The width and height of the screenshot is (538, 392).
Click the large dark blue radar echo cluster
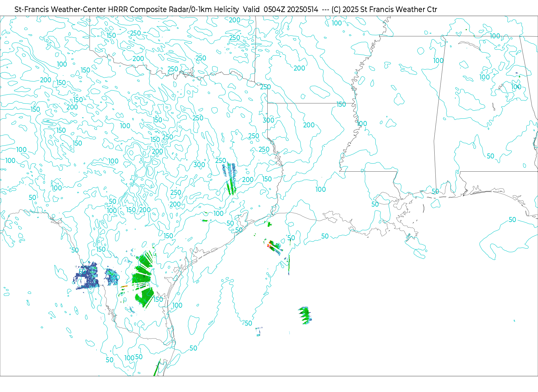click(86, 276)
